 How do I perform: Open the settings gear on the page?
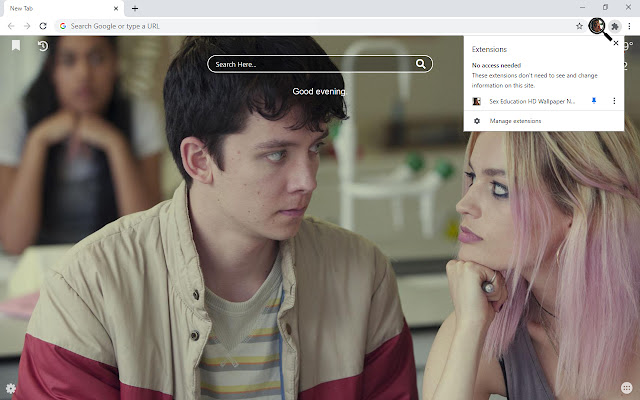[x=11, y=388]
